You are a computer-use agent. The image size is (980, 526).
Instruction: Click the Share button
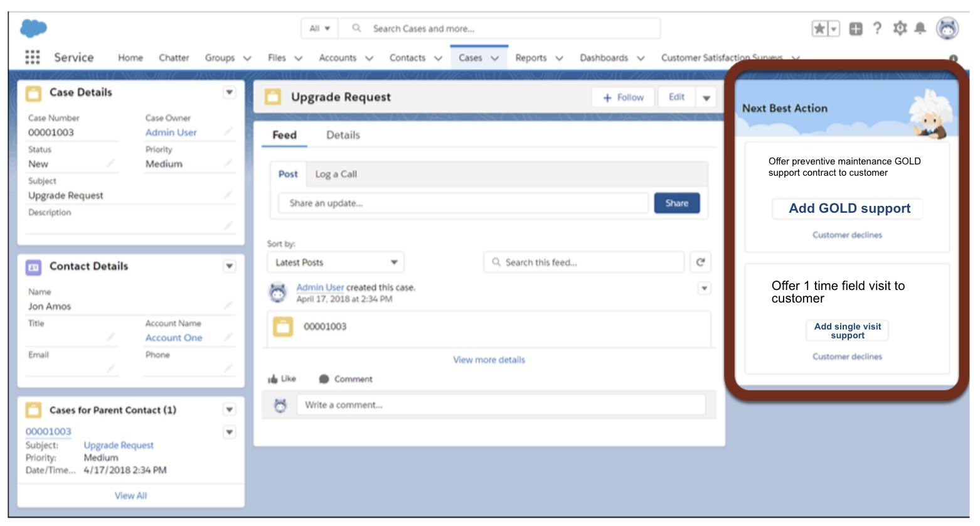tap(677, 203)
